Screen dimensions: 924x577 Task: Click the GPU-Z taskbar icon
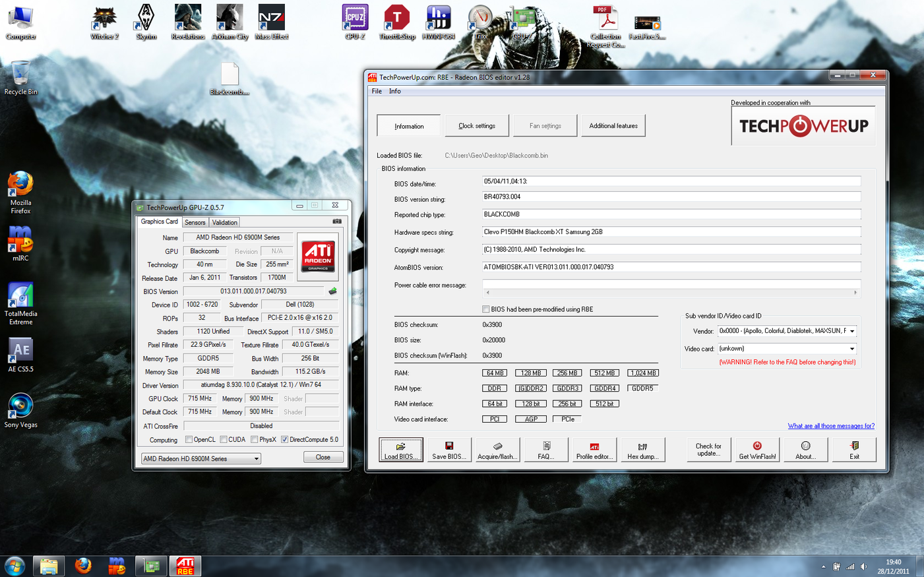pyautogui.click(x=151, y=566)
